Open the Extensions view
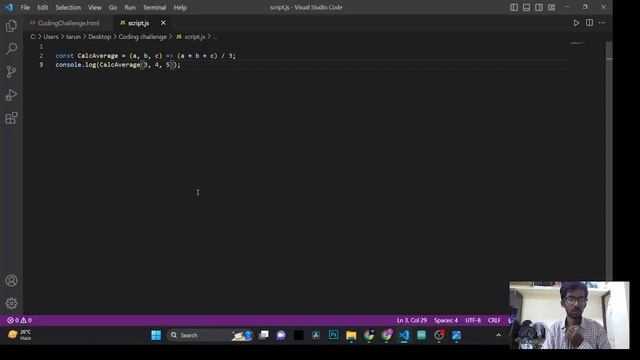Image resolution: width=640 pixels, height=360 pixels. 11,118
